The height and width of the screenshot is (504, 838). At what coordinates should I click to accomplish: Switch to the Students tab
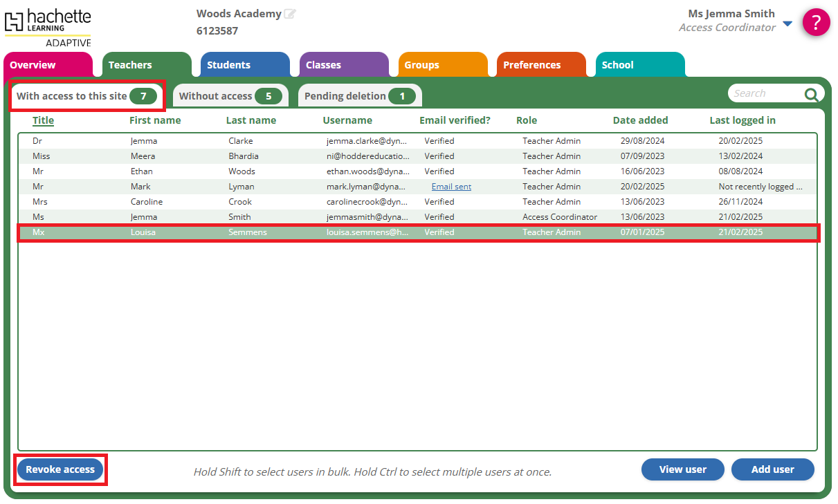click(x=228, y=65)
